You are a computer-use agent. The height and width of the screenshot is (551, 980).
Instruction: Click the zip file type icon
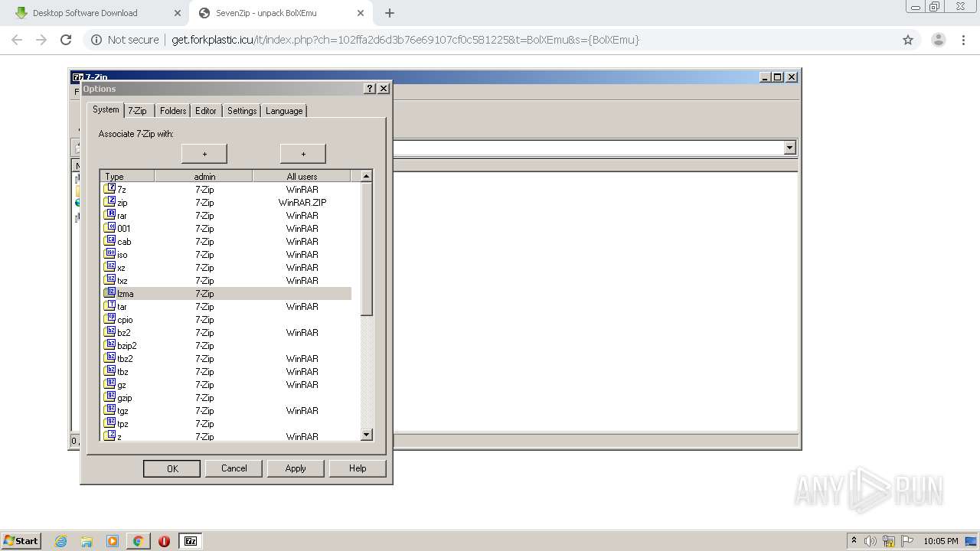click(x=109, y=202)
